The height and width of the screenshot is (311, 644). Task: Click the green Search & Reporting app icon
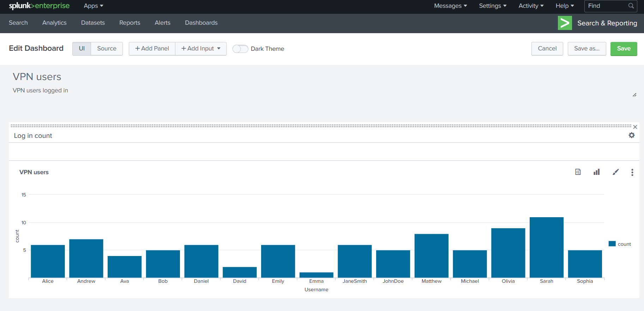[565, 23]
